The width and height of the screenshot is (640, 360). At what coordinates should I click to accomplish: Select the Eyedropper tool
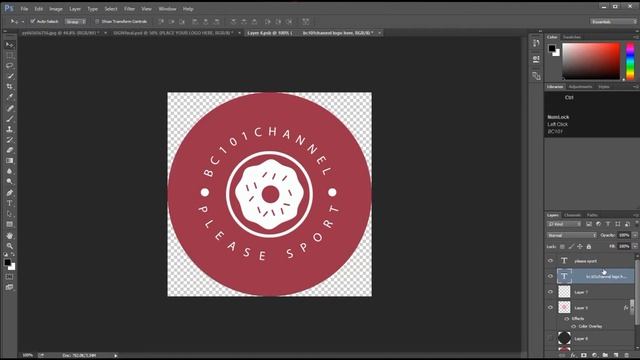pos(10,97)
